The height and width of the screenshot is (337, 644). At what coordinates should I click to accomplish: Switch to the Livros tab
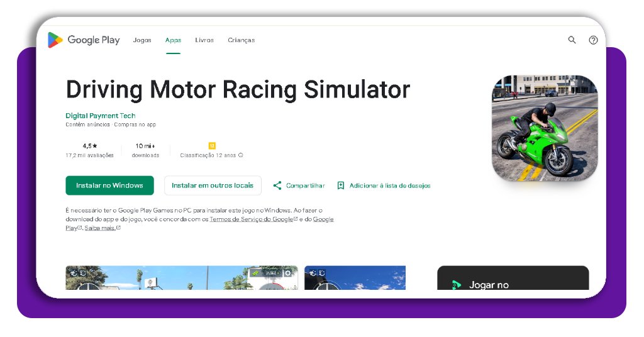pyautogui.click(x=204, y=40)
